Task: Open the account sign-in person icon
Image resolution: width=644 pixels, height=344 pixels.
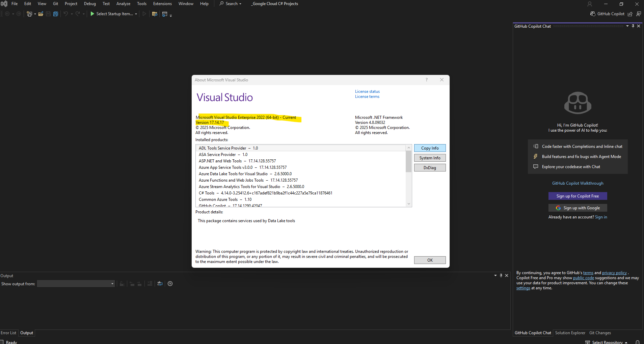Action: point(590,4)
